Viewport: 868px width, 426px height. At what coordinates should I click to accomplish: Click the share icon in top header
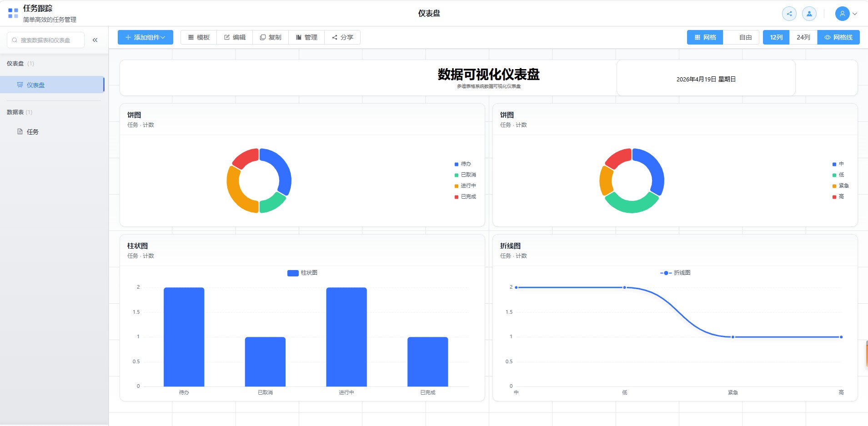tap(789, 14)
